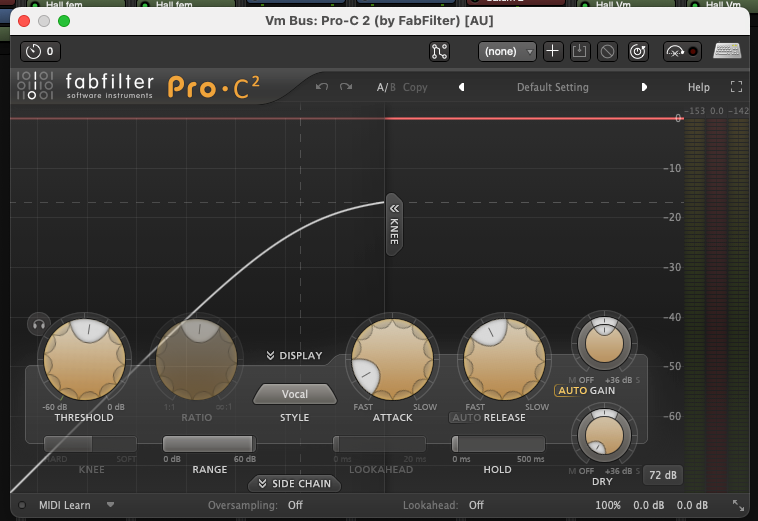Click the Threshold knob
This screenshot has width=758, height=521.
[85, 359]
